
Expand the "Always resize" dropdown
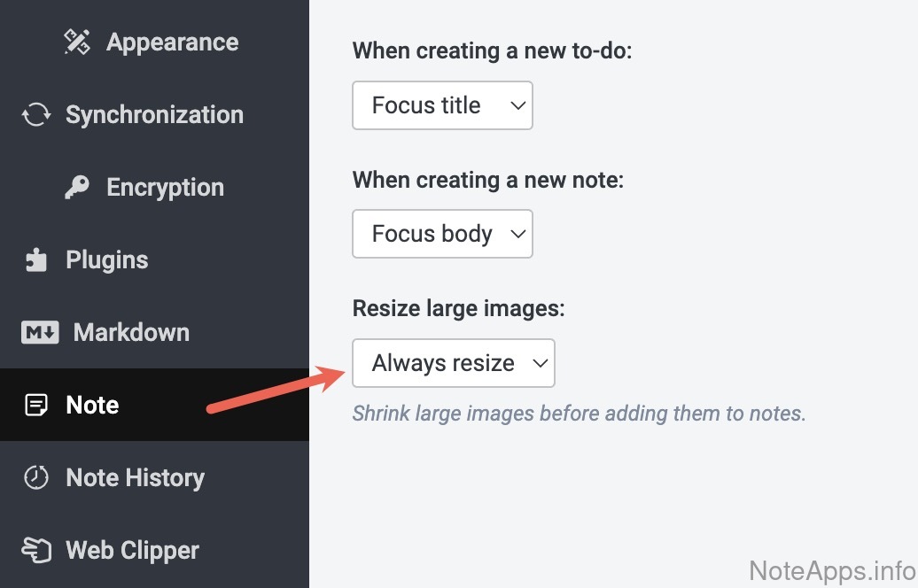pyautogui.click(x=453, y=363)
